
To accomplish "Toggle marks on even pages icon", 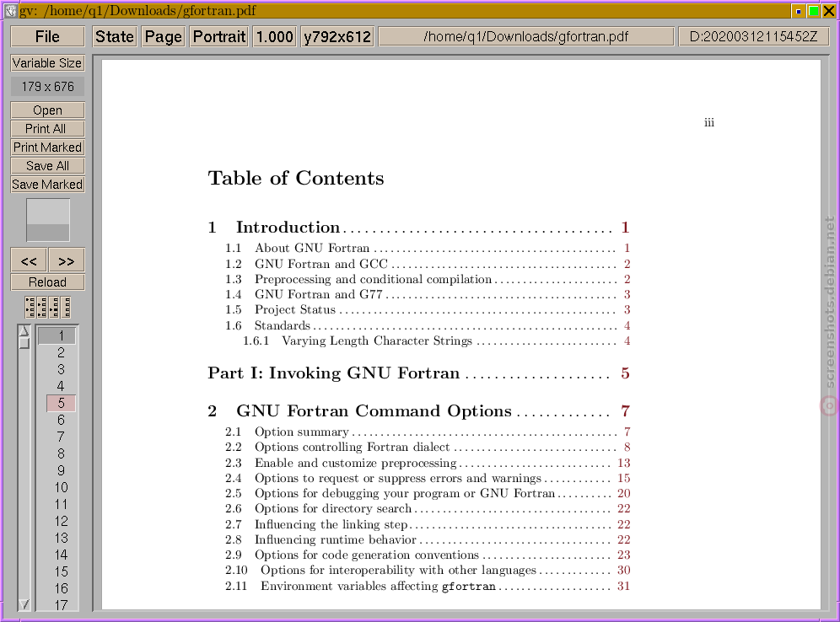I will click(x=42, y=308).
